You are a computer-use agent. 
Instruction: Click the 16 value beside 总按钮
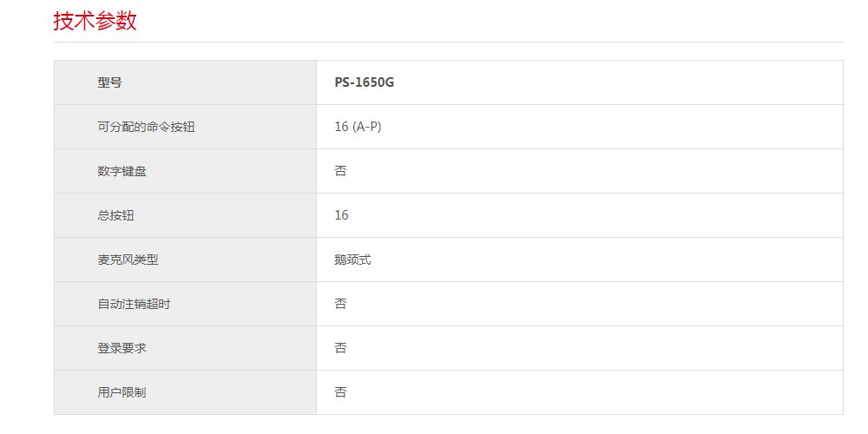coord(341,216)
